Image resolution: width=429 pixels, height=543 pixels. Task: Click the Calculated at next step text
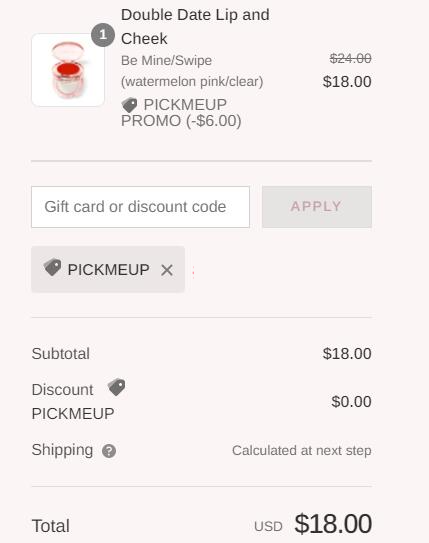(302, 451)
